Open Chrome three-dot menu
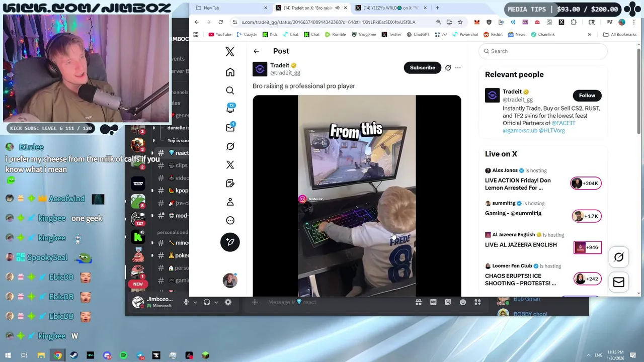Screen dimensions: 644x362 (x=634, y=22)
